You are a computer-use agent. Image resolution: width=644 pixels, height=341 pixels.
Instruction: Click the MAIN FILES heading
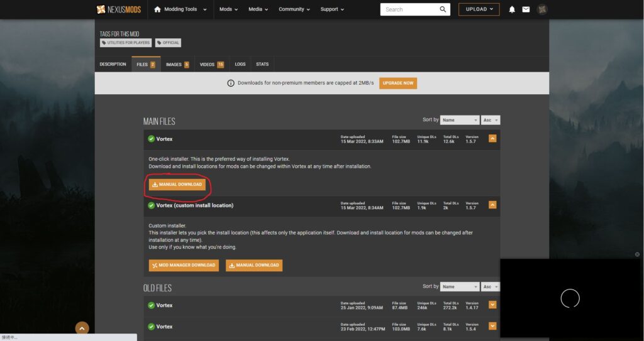click(159, 121)
